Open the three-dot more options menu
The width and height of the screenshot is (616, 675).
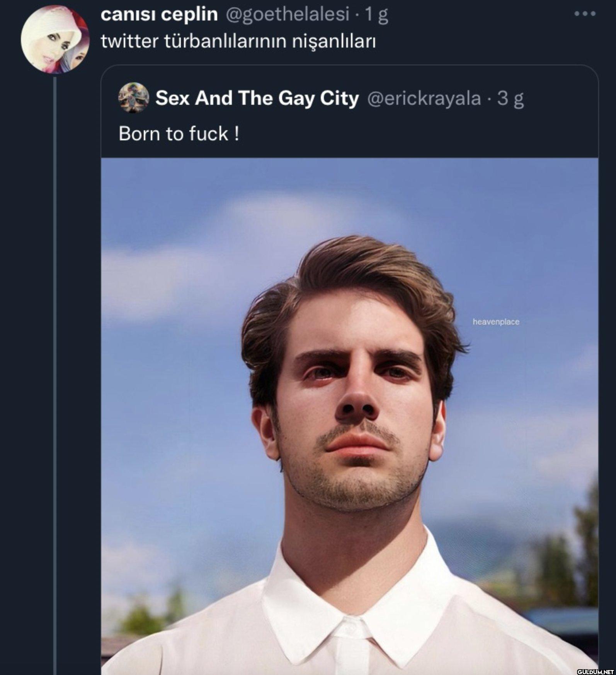coord(585,14)
